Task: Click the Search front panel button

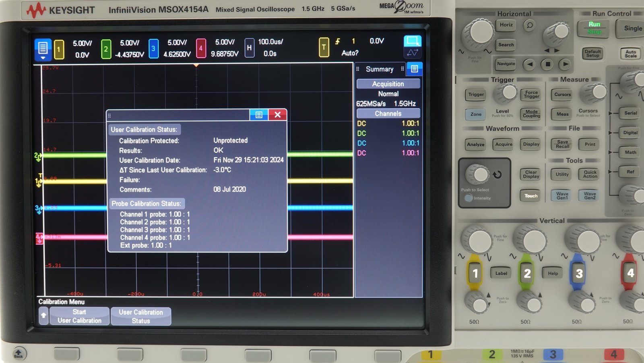Action: click(506, 45)
